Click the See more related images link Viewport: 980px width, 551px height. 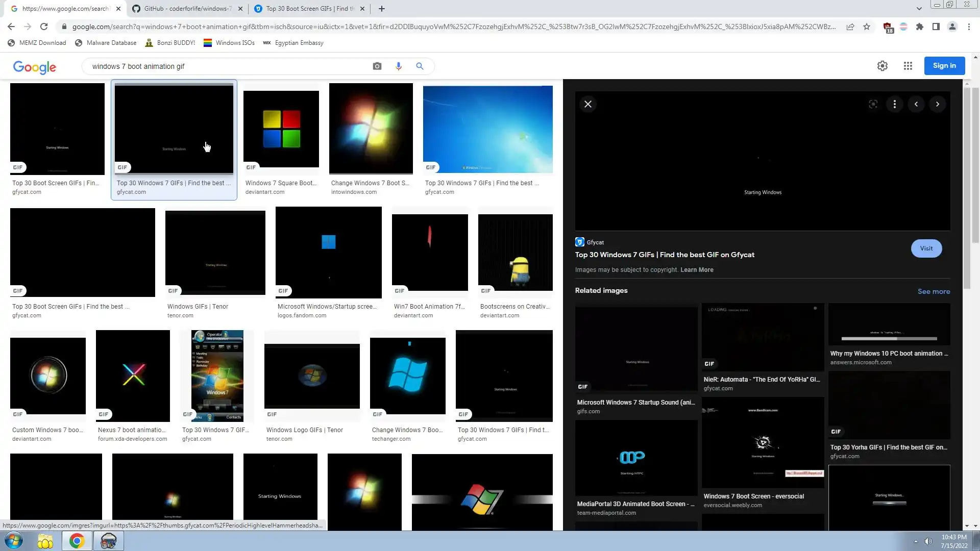(x=934, y=291)
